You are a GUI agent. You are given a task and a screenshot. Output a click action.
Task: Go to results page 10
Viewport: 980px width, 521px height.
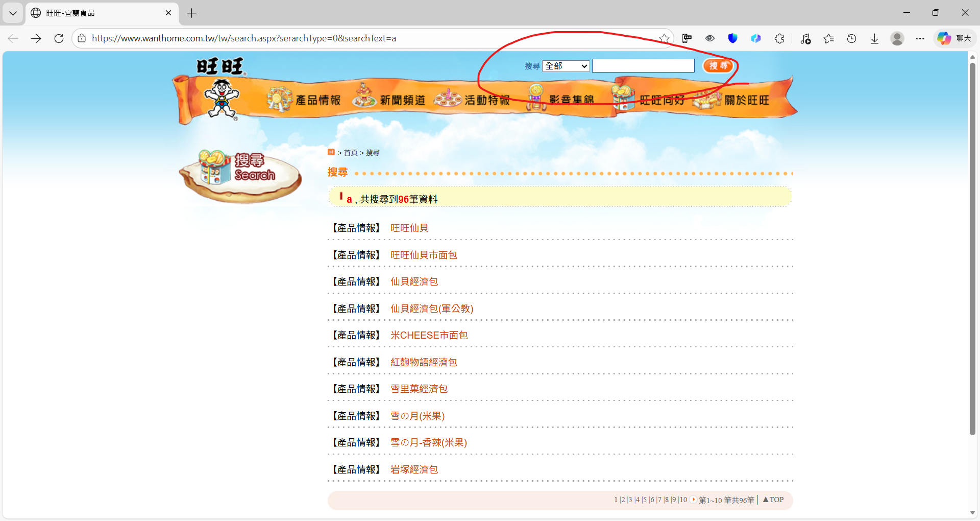683,500
